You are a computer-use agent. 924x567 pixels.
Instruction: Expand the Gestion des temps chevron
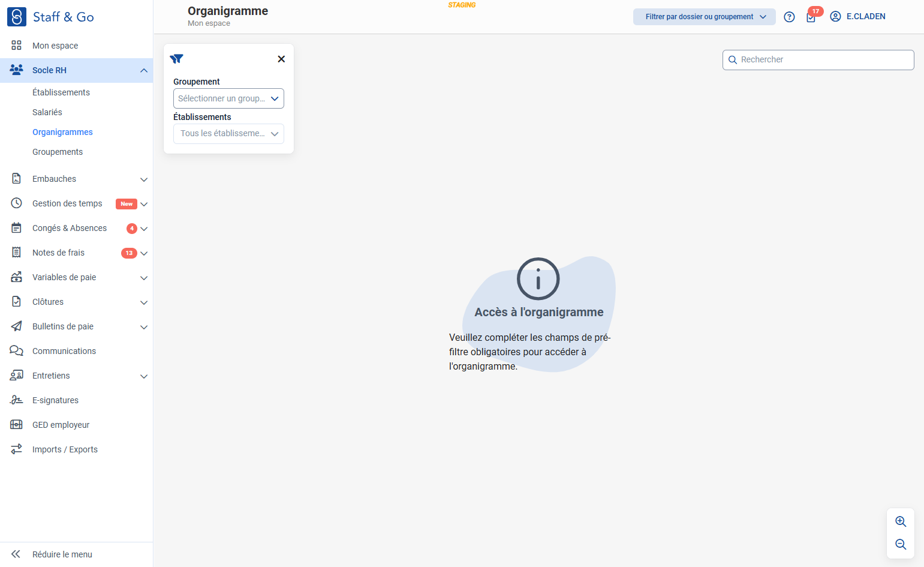pos(144,204)
